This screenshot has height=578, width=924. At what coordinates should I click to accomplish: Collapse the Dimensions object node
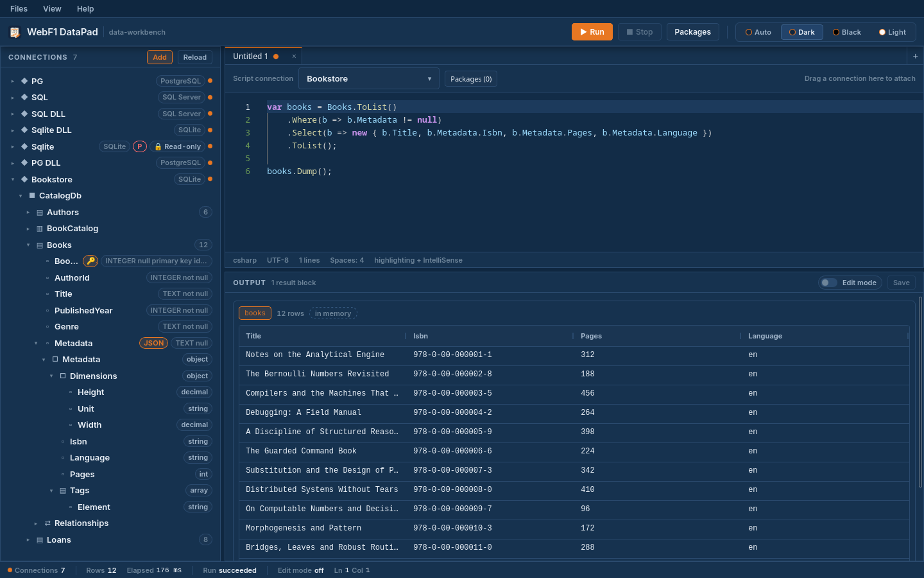(51, 376)
